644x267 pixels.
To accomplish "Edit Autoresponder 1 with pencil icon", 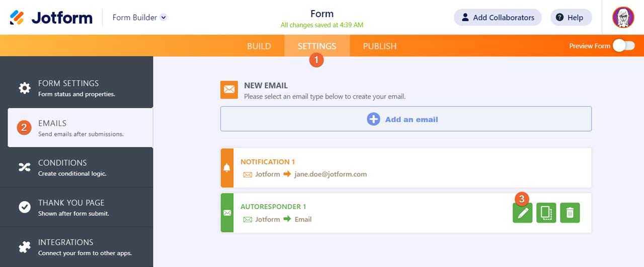I will coord(522,213).
